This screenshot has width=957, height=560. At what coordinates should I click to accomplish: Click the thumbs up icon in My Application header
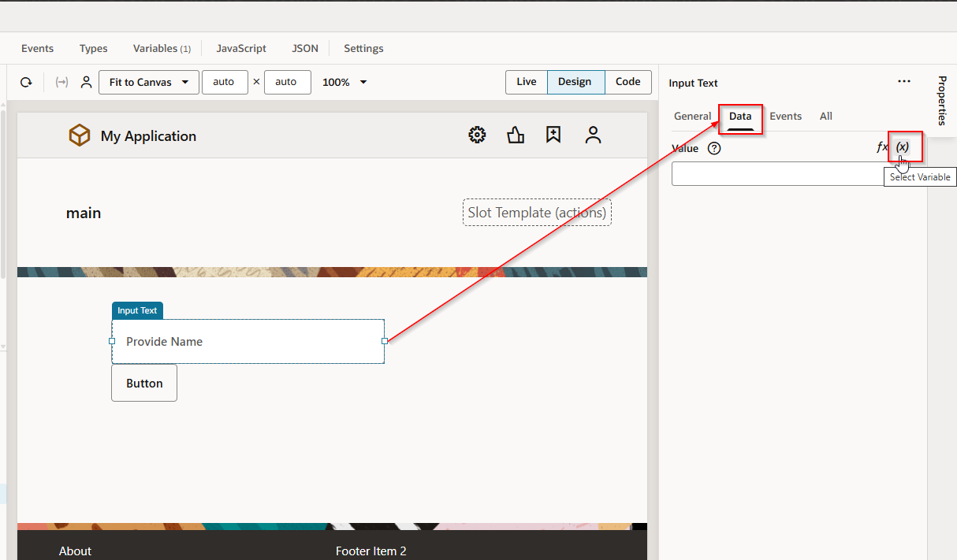[x=516, y=135]
